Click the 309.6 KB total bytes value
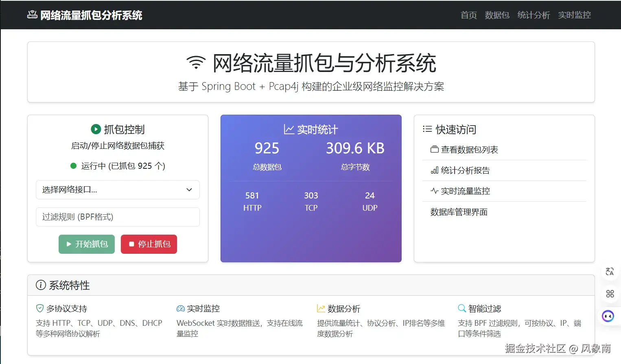621x364 pixels. pyautogui.click(x=355, y=148)
